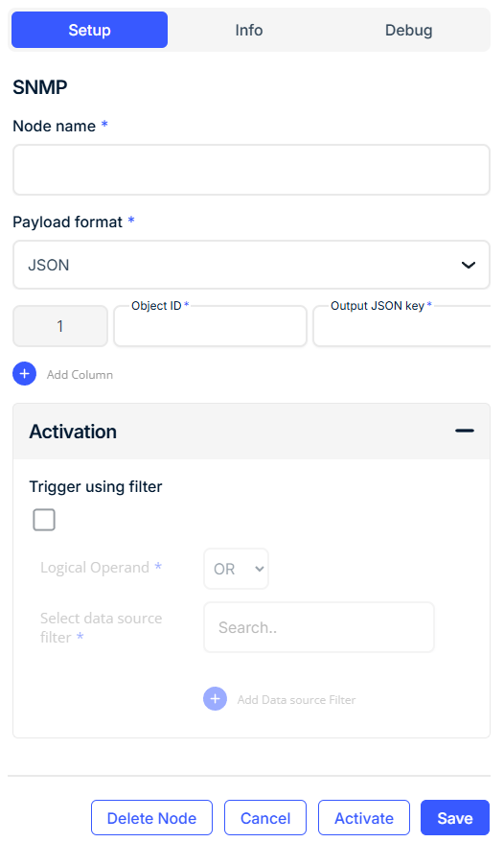Focus the Node name input field
504x842 pixels.
click(251, 170)
